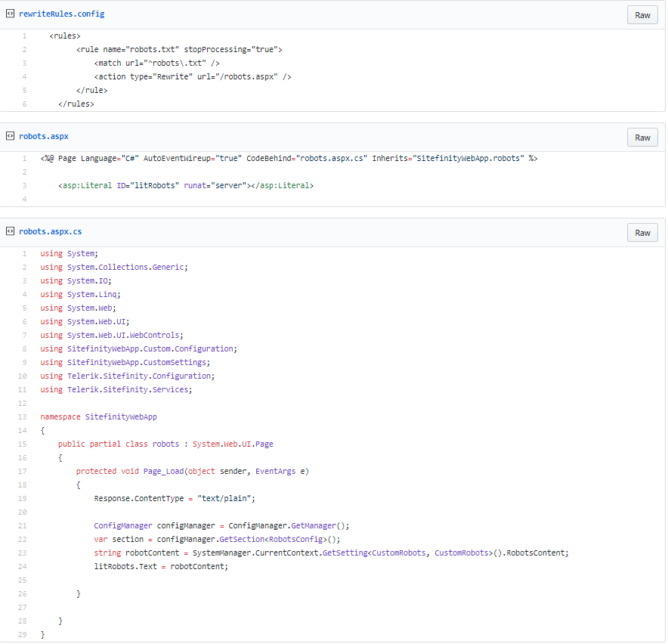The height and width of the screenshot is (644, 668).
Task: Click 'var section = configManager.GetSection' line
Action: coord(218,540)
